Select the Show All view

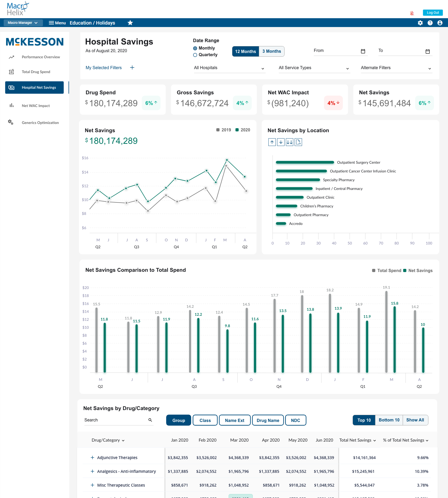click(x=415, y=420)
